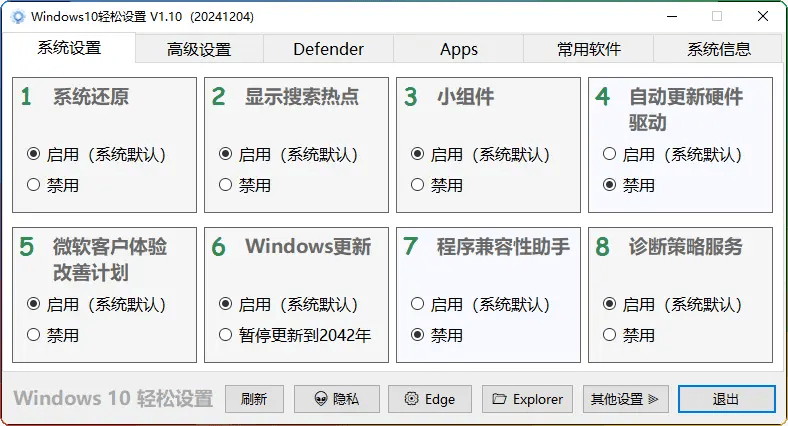
Task: Disable 系统还原 with 禁用 radio
Action: 33,185
